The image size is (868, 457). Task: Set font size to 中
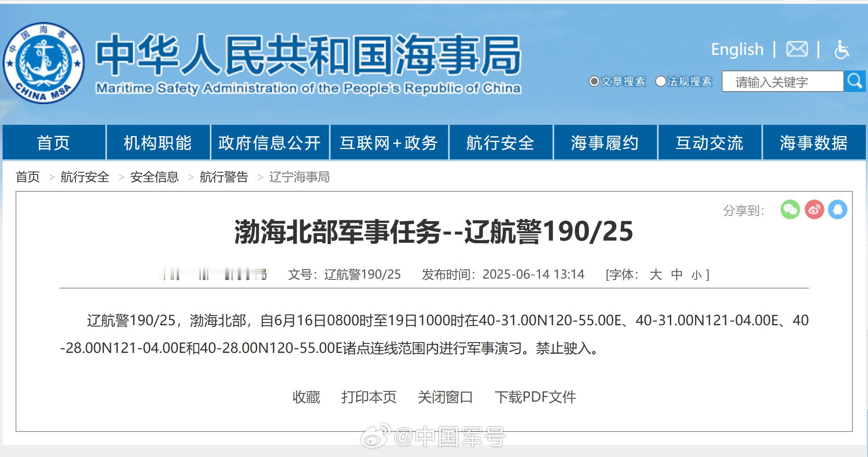coord(677,274)
